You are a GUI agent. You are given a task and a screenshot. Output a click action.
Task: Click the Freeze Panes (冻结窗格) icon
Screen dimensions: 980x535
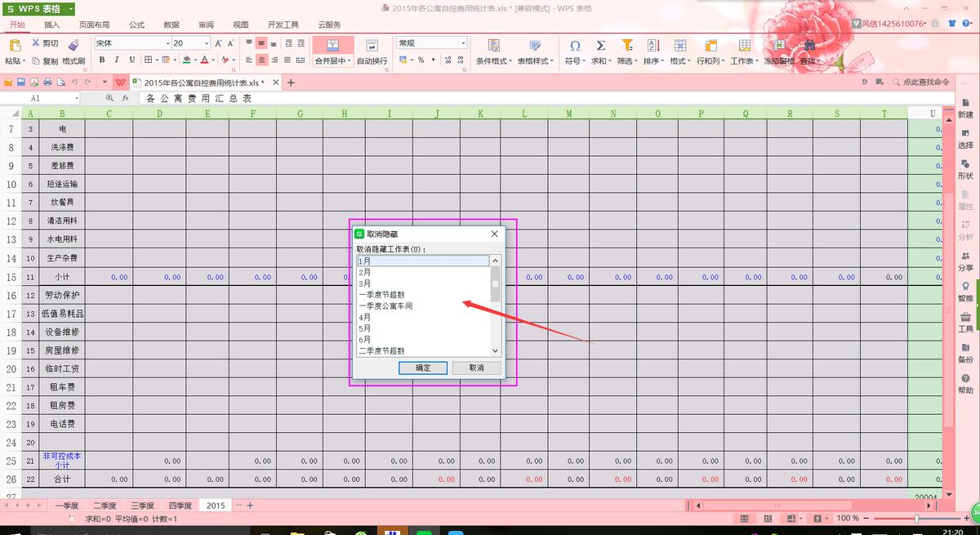pyautogui.click(x=778, y=47)
